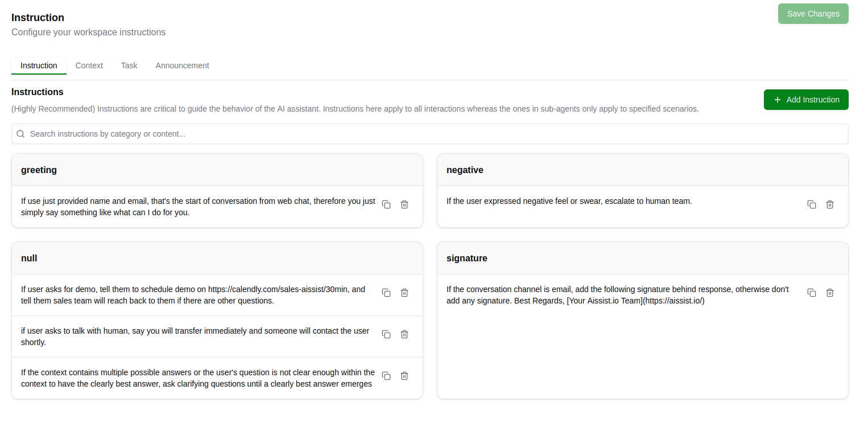The image size is (868, 439).
Task: Delete the demo scheduling instruction
Action: click(404, 293)
